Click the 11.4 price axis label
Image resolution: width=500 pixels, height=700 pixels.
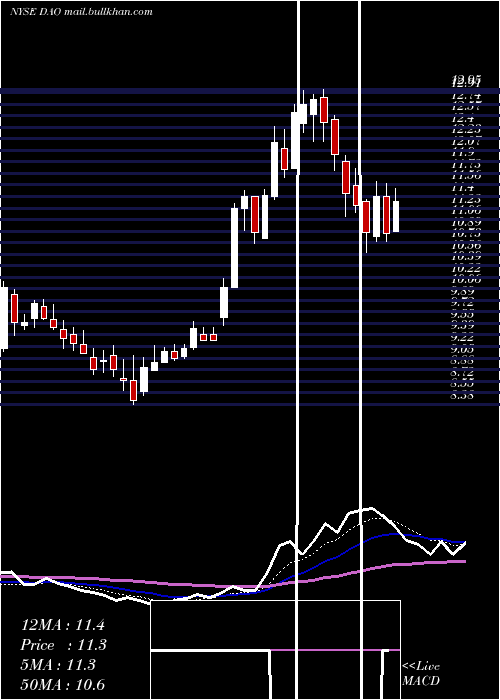pyautogui.click(x=462, y=188)
